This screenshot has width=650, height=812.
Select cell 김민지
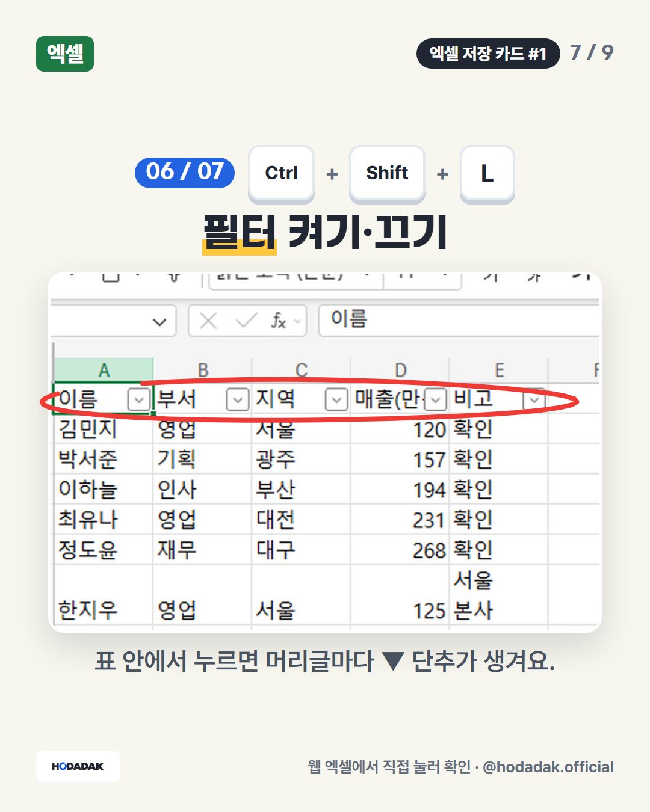pyautogui.click(x=104, y=429)
